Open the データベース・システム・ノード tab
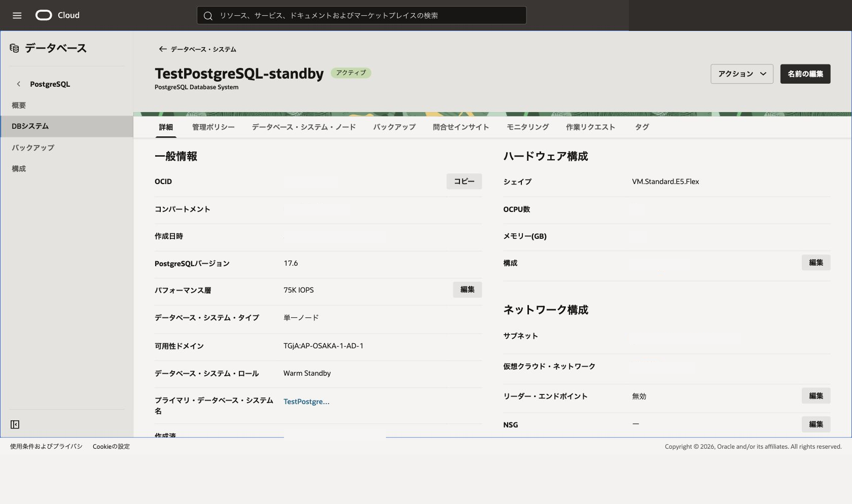The image size is (852, 504). 304,127
